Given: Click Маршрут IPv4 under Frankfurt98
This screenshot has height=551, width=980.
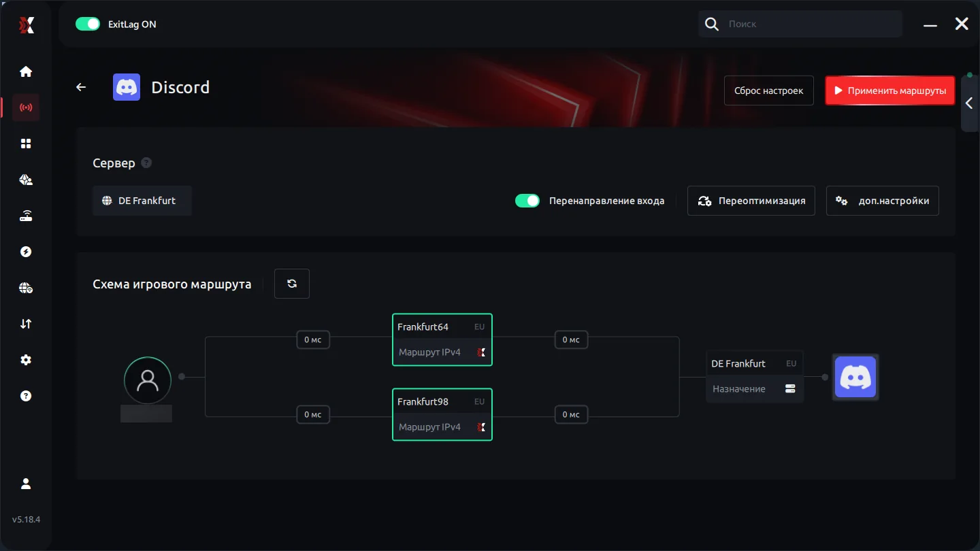Looking at the screenshot, I should 429,427.
